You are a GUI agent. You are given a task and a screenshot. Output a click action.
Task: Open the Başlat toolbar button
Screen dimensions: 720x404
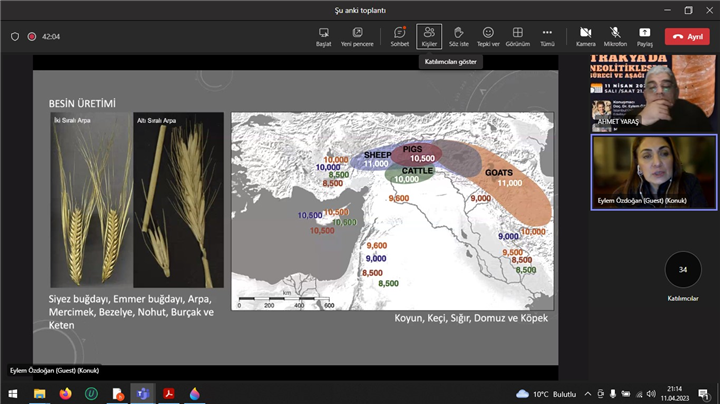tap(323, 37)
